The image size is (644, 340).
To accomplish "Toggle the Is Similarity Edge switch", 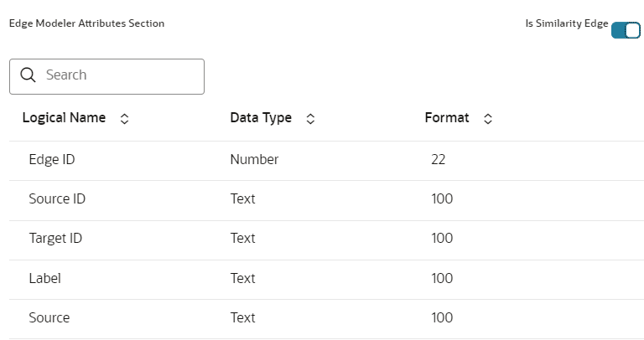I will pyautogui.click(x=626, y=30).
